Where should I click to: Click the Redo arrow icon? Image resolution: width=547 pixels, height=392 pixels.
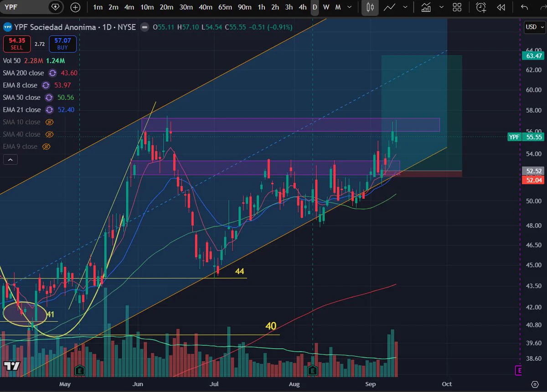543,7
